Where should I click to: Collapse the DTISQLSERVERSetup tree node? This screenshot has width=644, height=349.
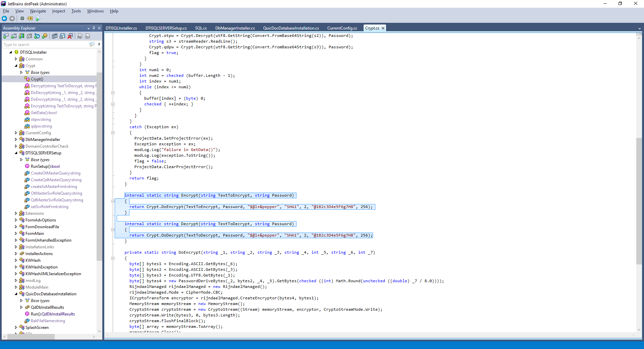tap(16, 153)
